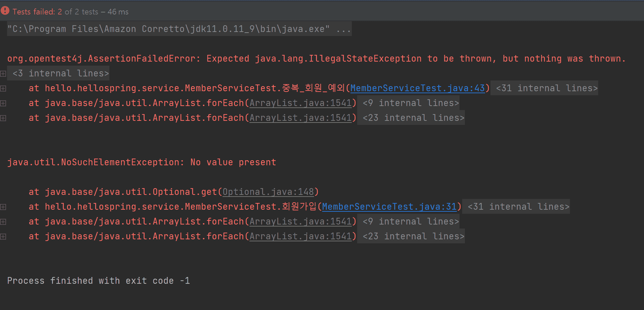
Task: Click gutter fold icon on 회원가입 stack line
Action: click(x=3, y=207)
